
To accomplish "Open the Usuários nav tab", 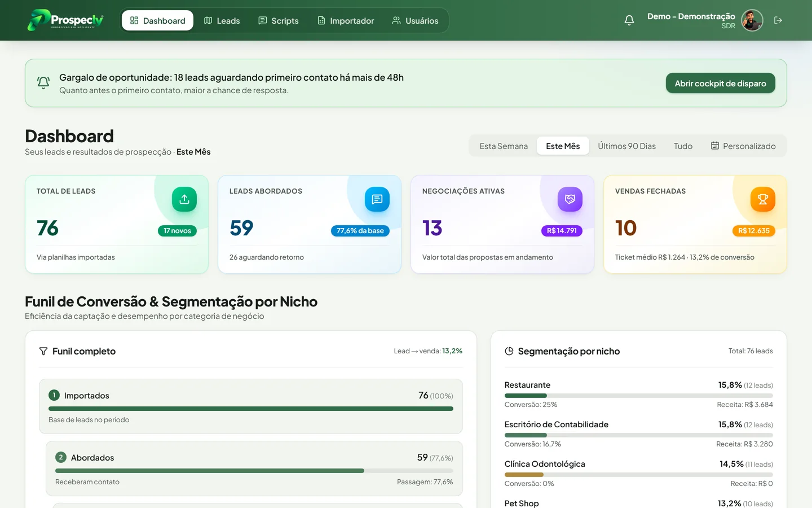I will click(x=415, y=20).
